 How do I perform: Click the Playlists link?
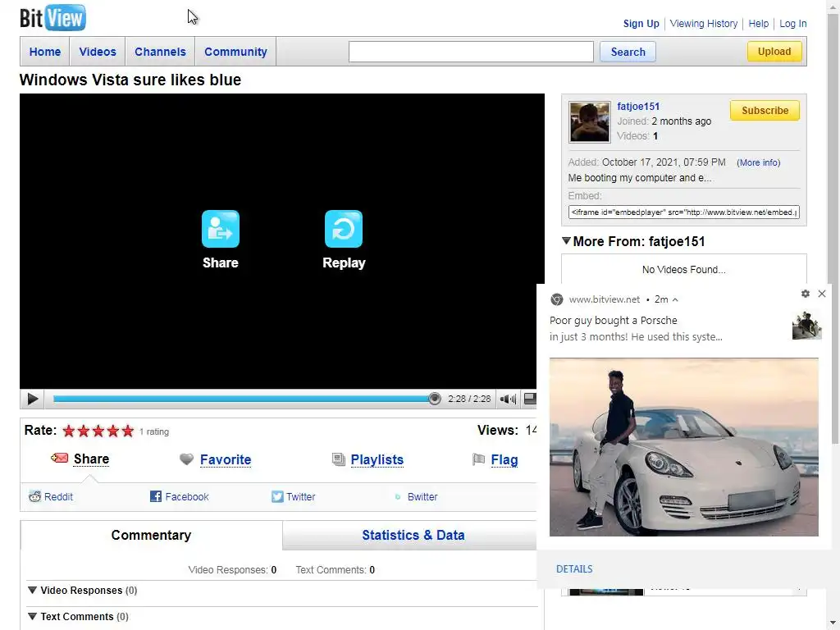tap(377, 459)
